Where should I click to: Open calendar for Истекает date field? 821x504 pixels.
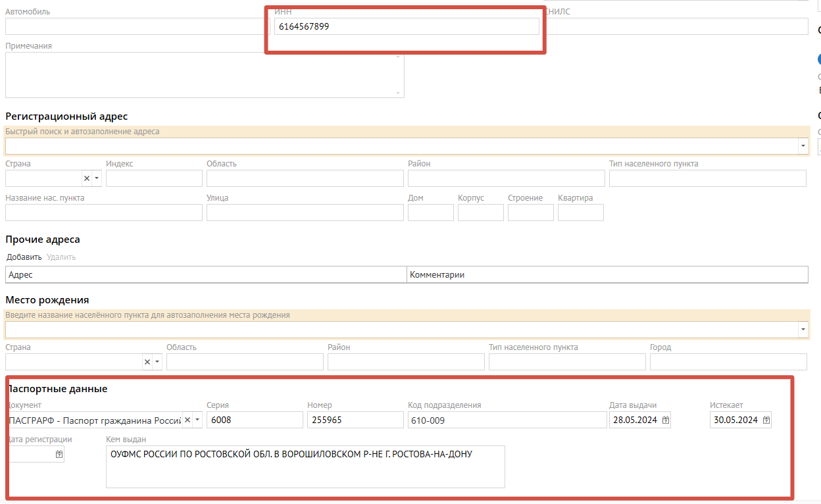(766, 420)
